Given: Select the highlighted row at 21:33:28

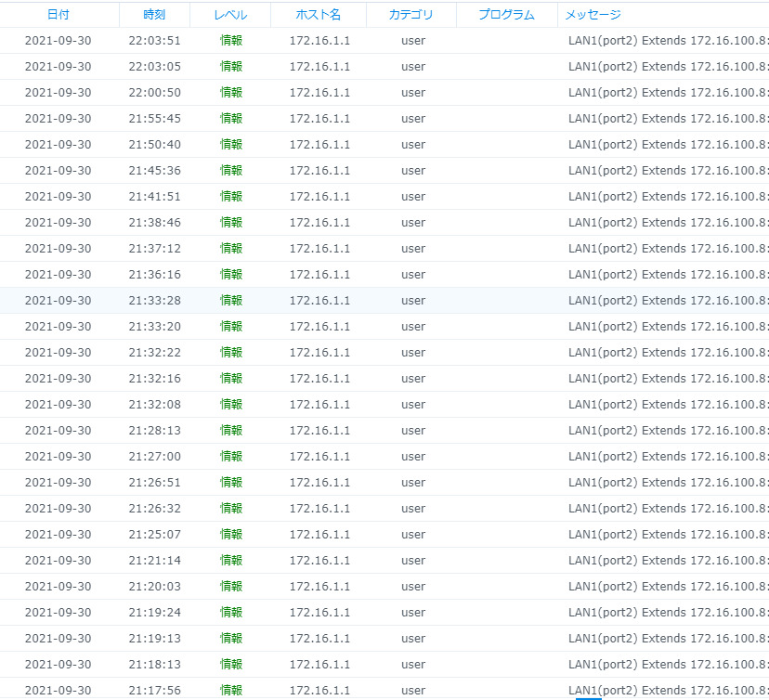Looking at the screenshot, I should pos(154,301).
